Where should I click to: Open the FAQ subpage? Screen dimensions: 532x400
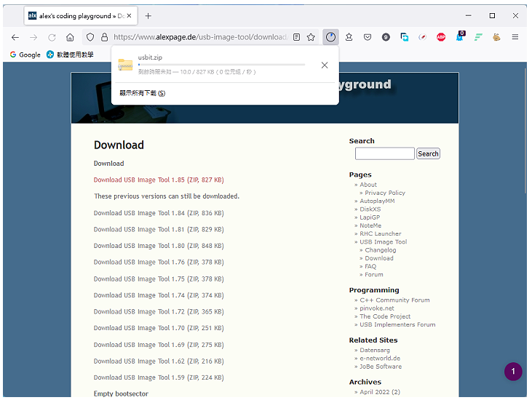pyautogui.click(x=370, y=266)
